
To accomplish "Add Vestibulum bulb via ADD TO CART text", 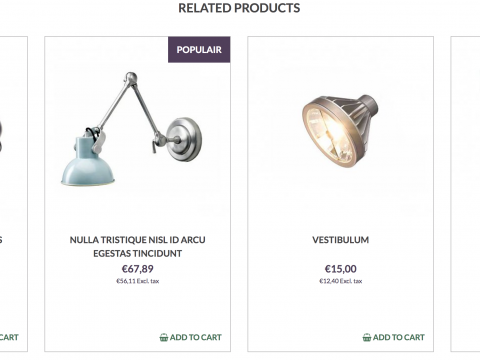I will coord(399,337).
